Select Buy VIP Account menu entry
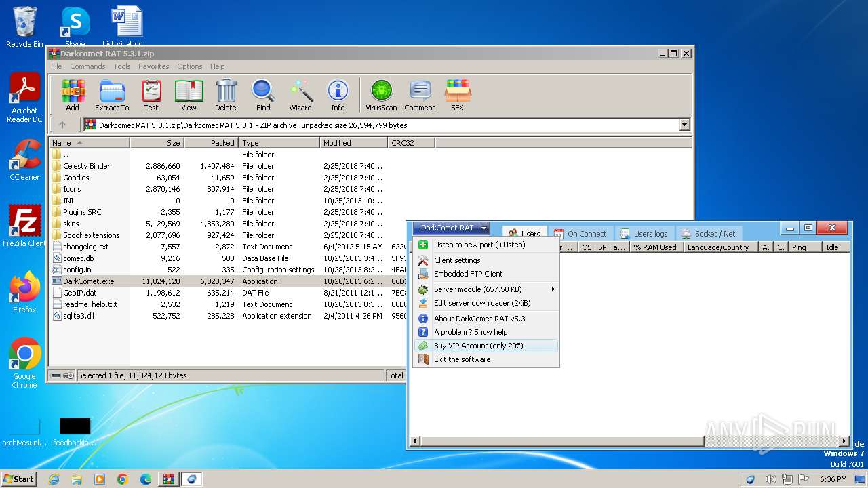The width and height of the screenshot is (868, 488). click(x=486, y=346)
